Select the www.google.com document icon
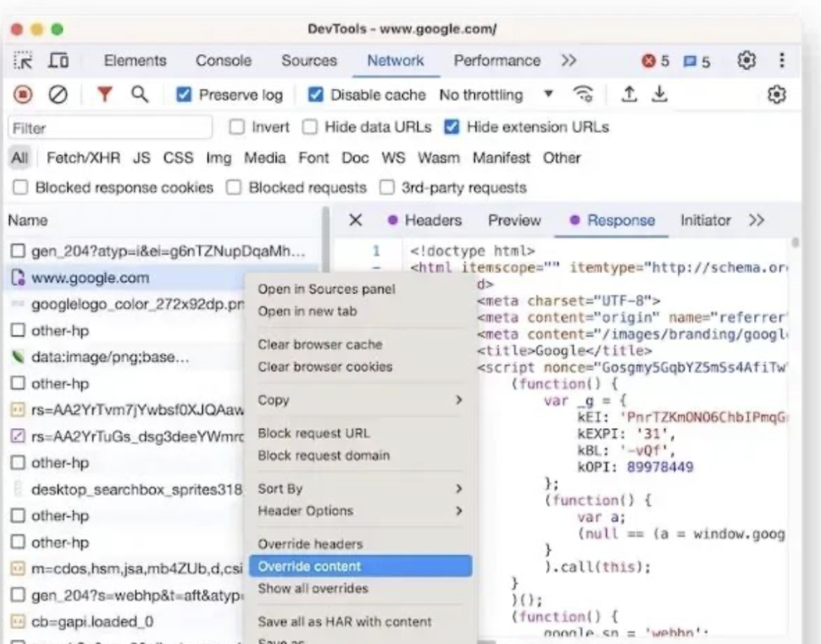 [x=18, y=278]
